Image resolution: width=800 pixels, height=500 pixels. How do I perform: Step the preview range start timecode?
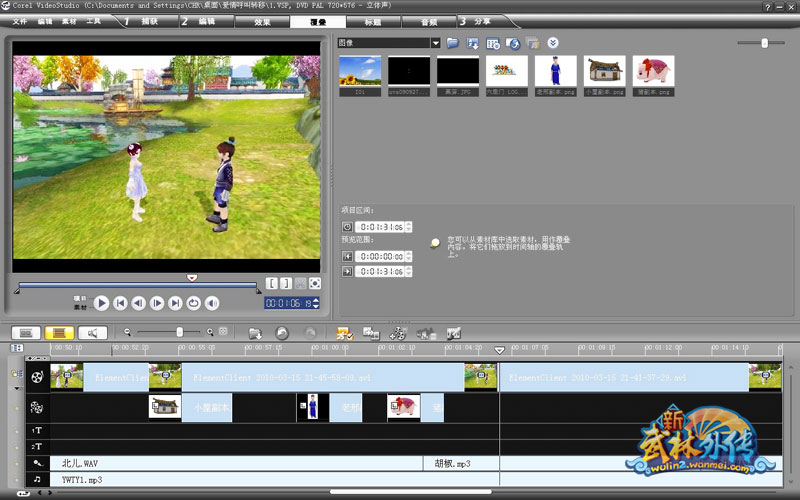click(408, 256)
